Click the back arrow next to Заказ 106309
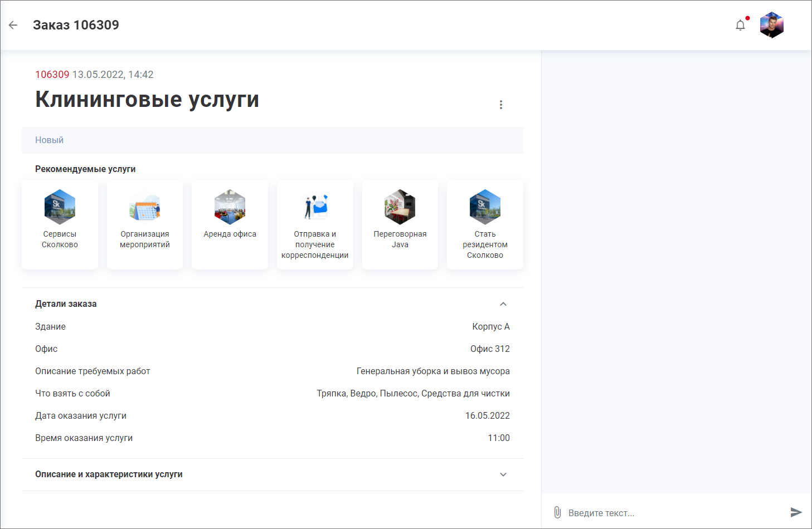This screenshot has width=812, height=529. [x=13, y=25]
